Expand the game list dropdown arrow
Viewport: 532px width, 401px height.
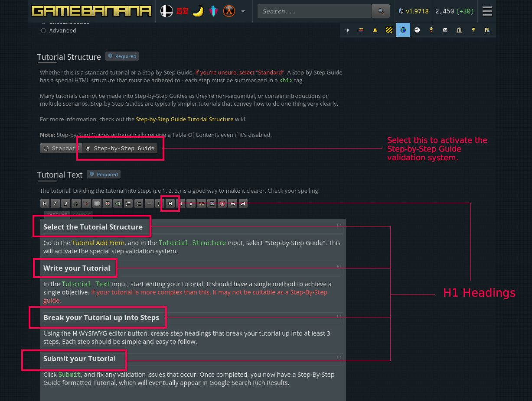pyautogui.click(x=244, y=12)
